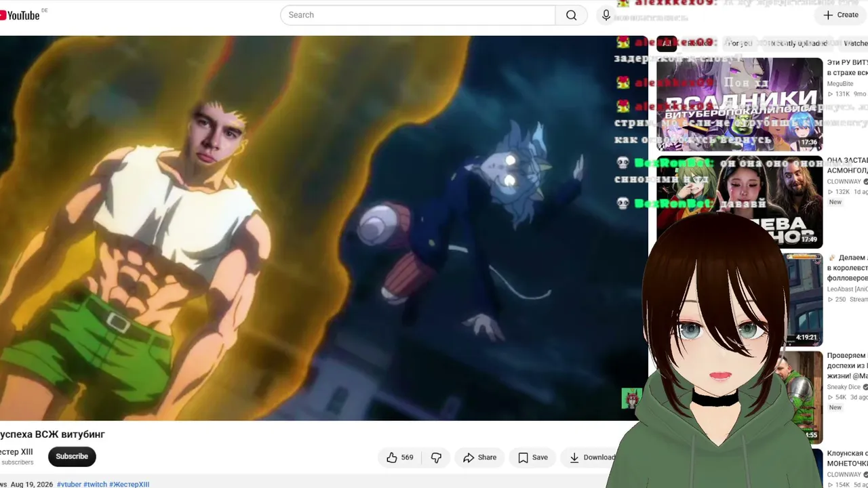The image size is (868, 488).
Task: Click the "54K" view count under Sneaky Dice
Action: point(841,397)
